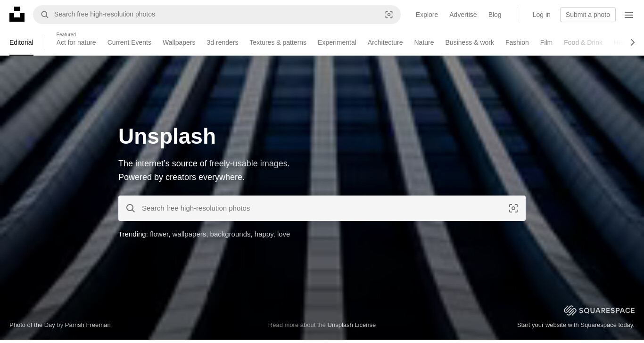Search trending term love
This screenshot has width=644, height=343.
pyautogui.click(x=283, y=234)
